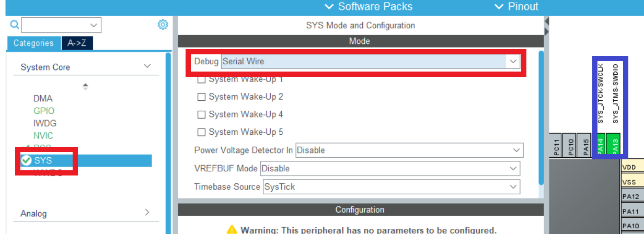Screen dimensions: 644x234
Task: Enable System Wake-Up 4 checkbox
Action: tap(201, 114)
